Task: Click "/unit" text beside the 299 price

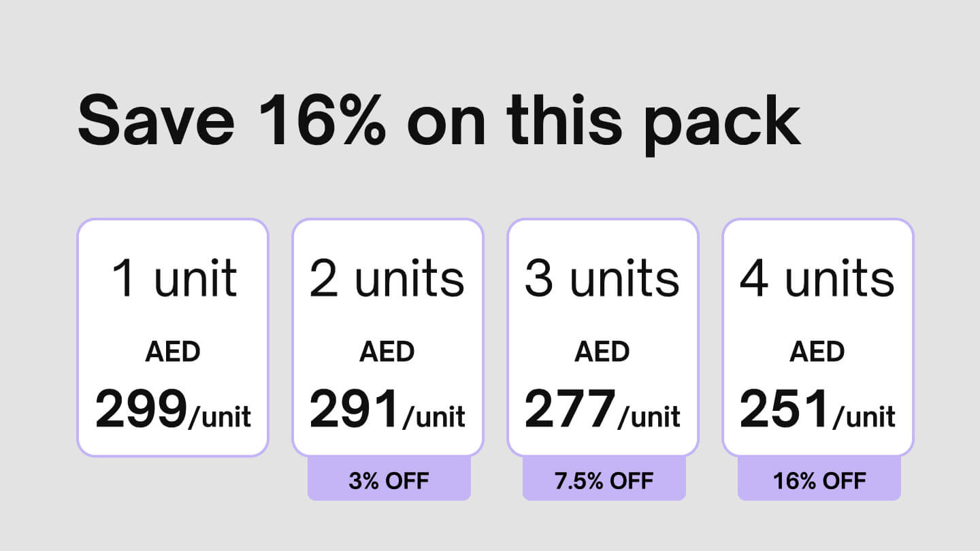Action: click(x=220, y=415)
